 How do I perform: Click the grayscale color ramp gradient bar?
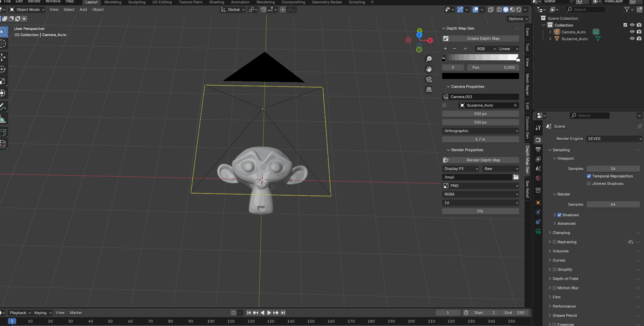coord(481,57)
